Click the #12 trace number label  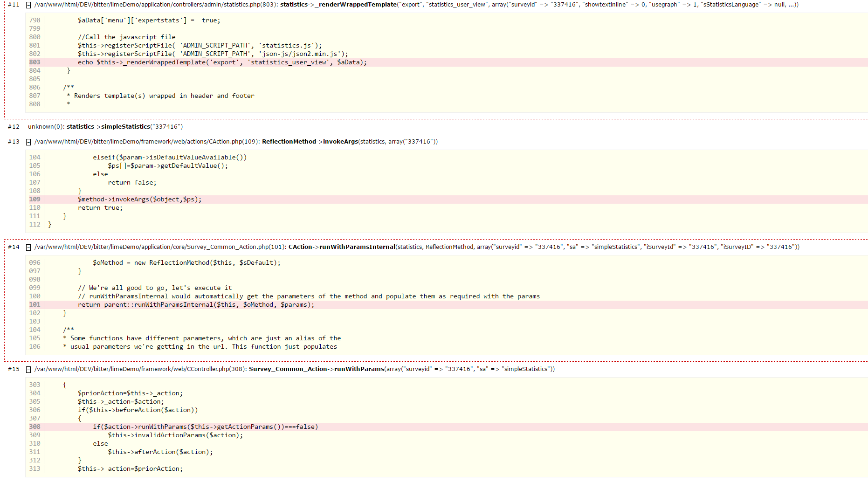(x=14, y=127)
